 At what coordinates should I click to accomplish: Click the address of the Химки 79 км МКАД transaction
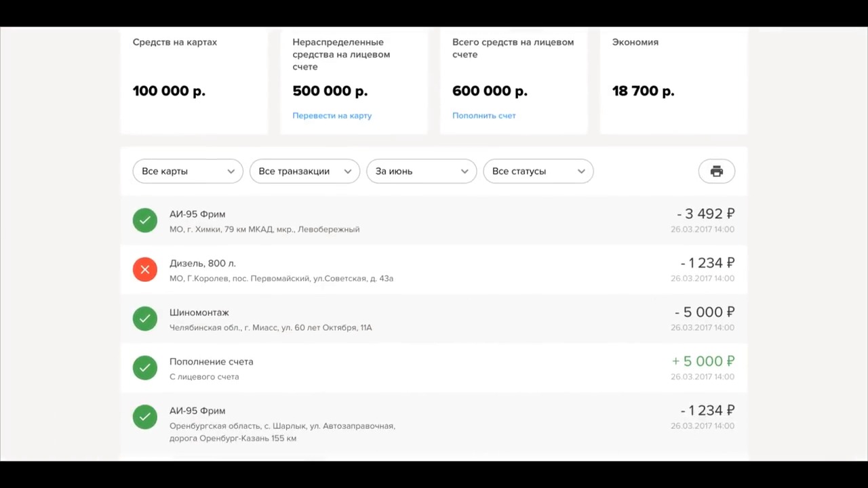click(264, 230)
